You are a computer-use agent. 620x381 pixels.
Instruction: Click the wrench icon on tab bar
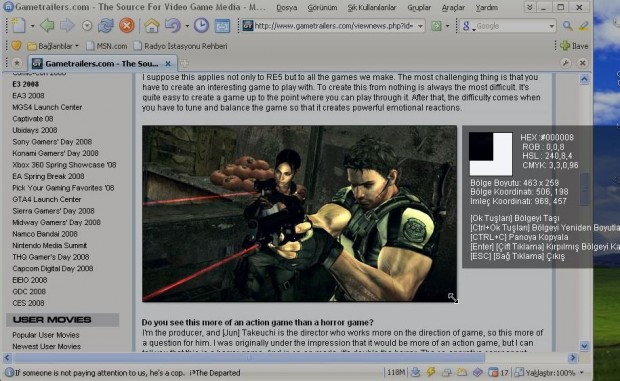point(566,63)
